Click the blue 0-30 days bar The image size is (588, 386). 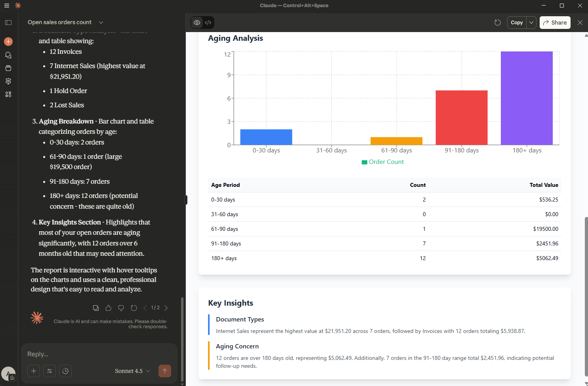pos(266,137)
